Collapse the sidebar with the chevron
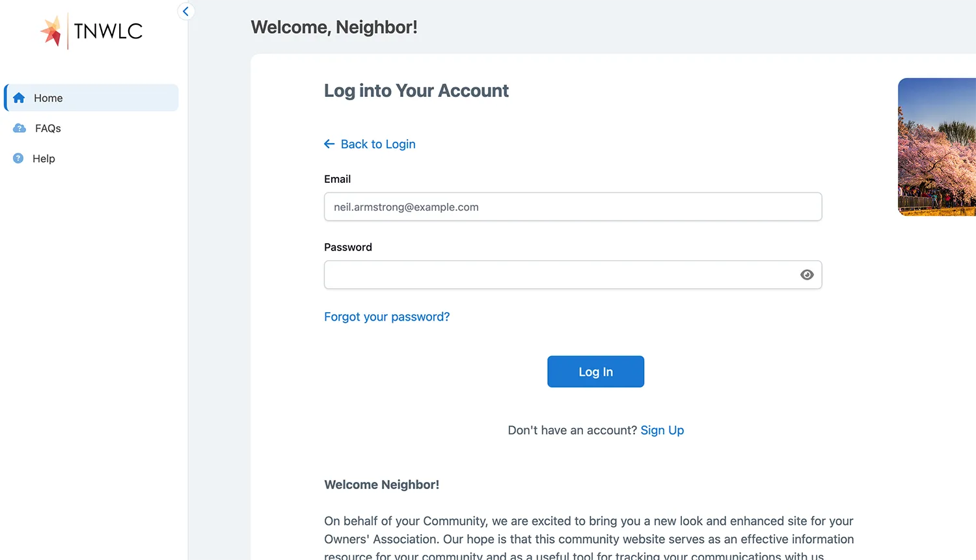This screenshot has height=560, width=976. pos(185,11)
